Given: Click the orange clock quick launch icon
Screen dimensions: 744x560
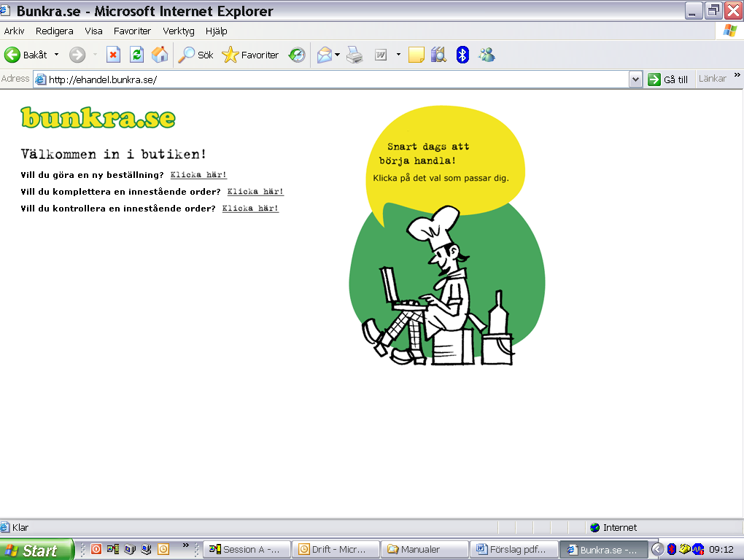Looking at the screenshot, I should [x=163, y=550].
